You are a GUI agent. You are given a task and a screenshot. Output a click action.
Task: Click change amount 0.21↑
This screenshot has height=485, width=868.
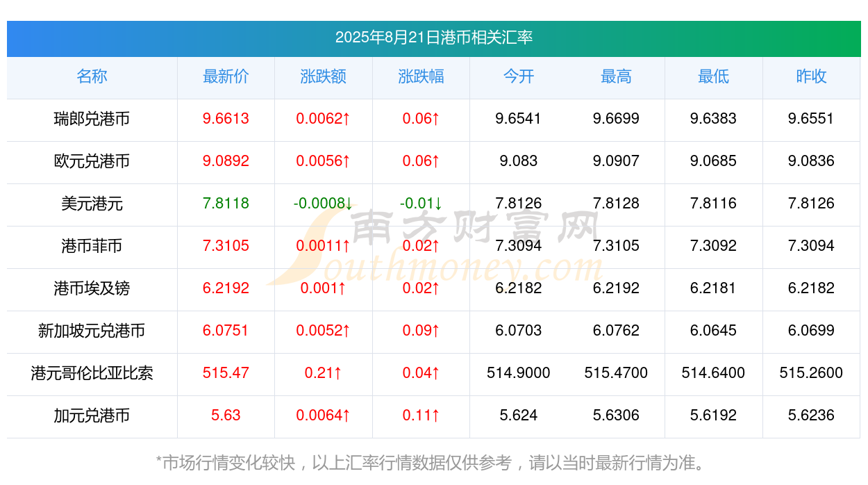(x=324, y=373)
